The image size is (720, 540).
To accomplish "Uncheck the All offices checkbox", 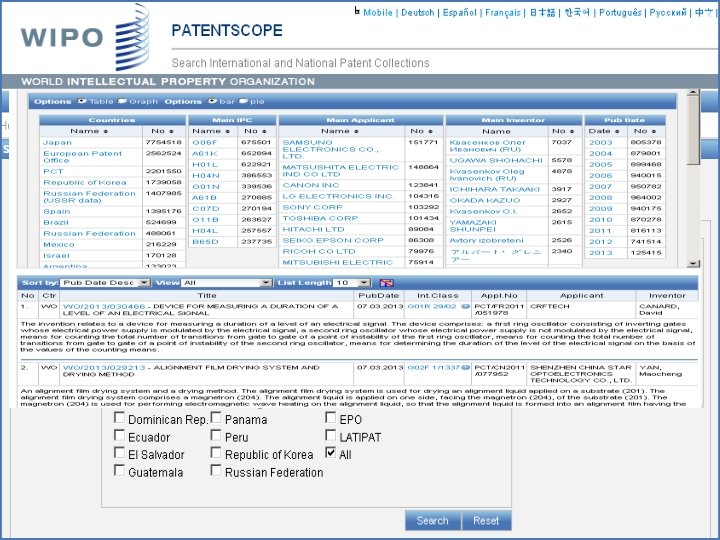I will tap(331, 453).
